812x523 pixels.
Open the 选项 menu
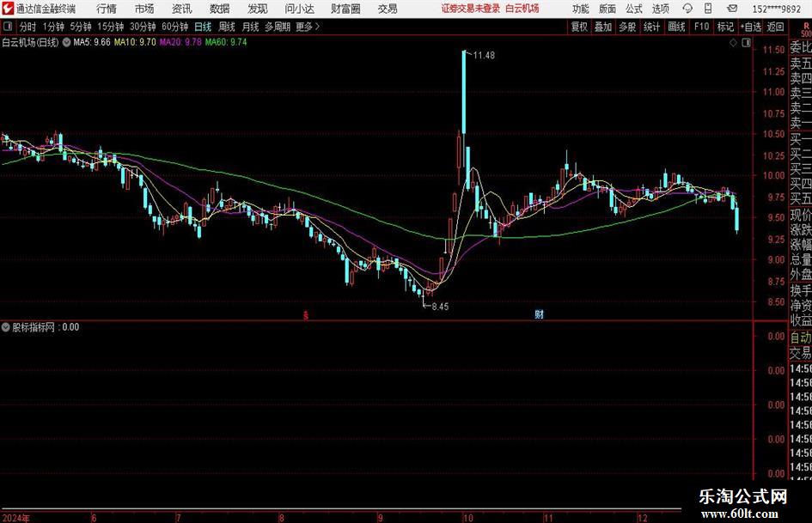[661, 9]
